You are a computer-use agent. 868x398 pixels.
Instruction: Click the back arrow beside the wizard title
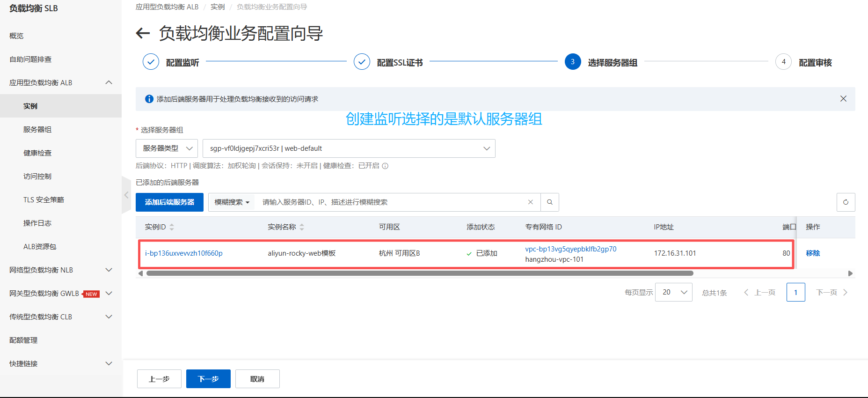pyautogui.click(x=143, y=33)
